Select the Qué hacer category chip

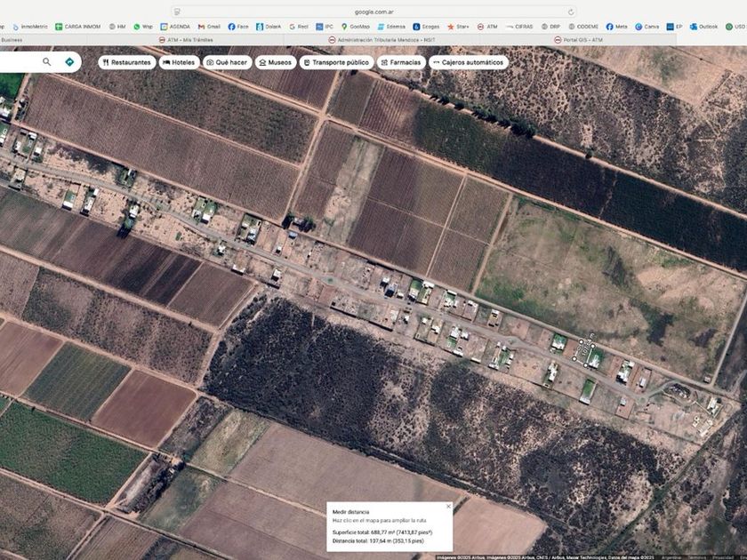pos(227,62)
